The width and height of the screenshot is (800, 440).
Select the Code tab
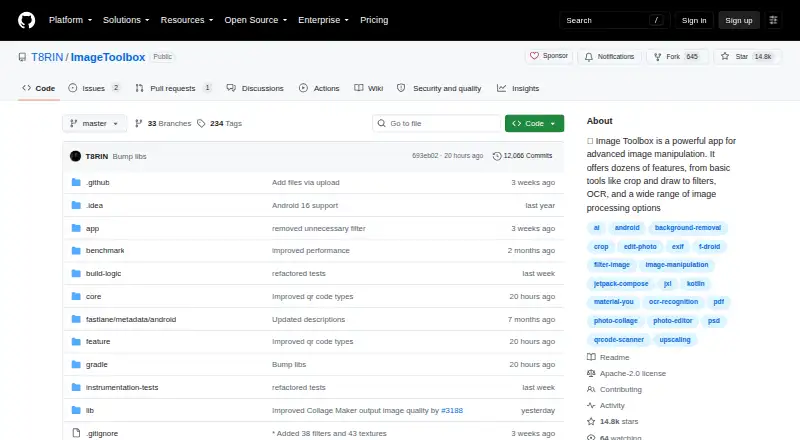coord(38,88)
